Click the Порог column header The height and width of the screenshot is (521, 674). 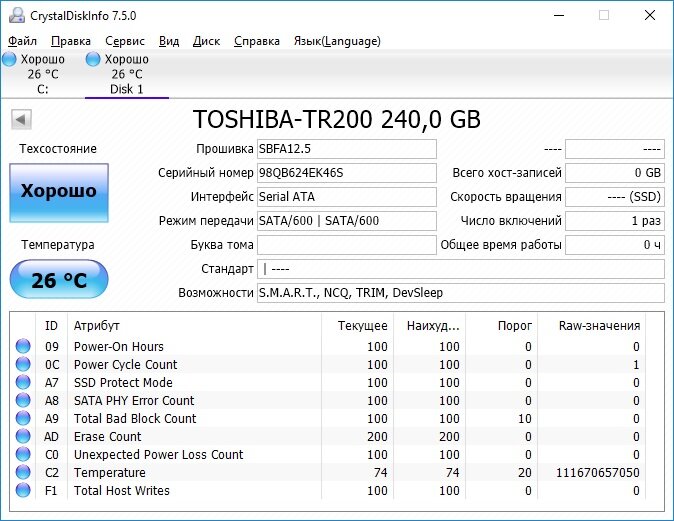[501, 326]
